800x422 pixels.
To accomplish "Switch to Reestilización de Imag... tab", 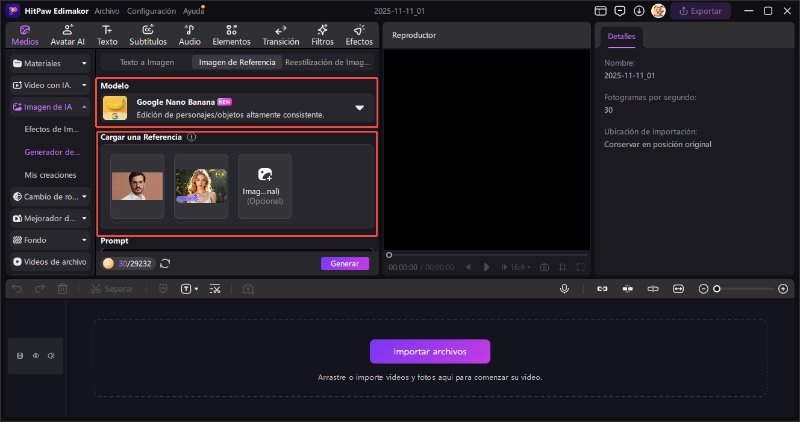I will tap(328, 62).
